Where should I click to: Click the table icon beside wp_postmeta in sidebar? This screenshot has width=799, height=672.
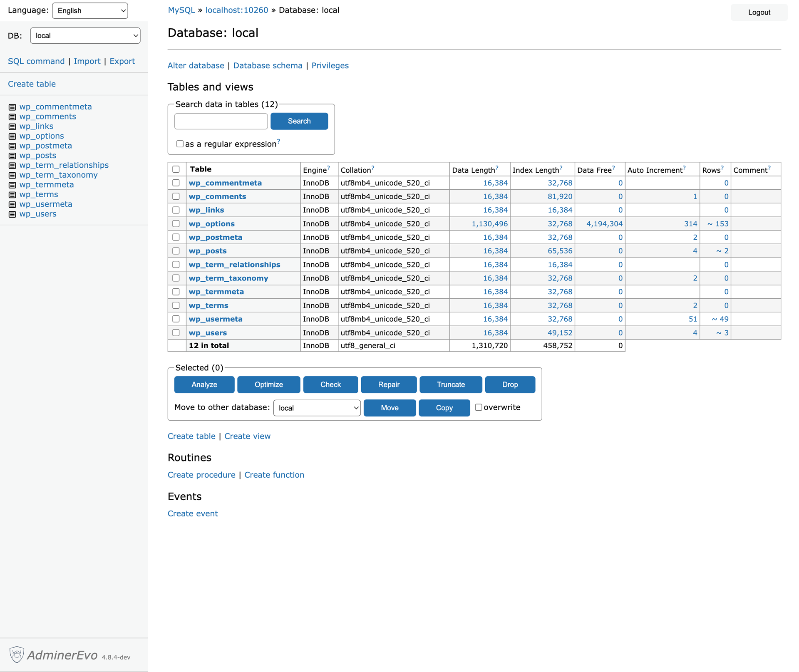tap(12, 146)
